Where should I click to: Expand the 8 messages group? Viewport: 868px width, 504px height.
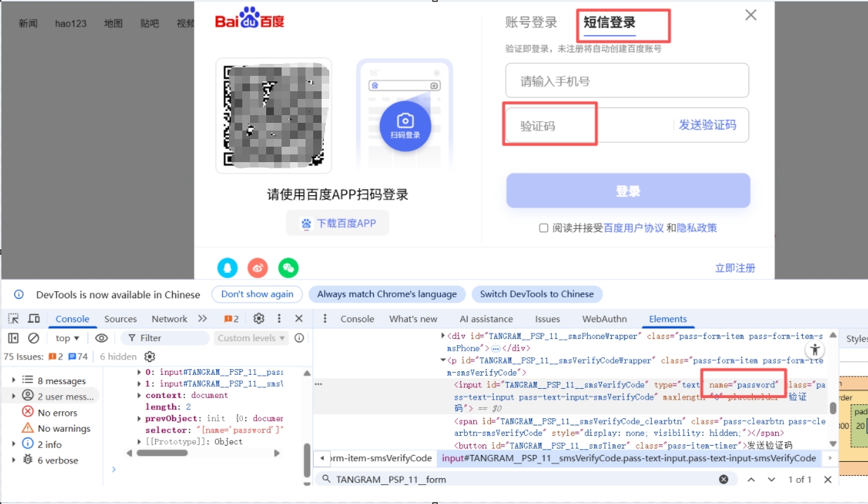point(14,380)
